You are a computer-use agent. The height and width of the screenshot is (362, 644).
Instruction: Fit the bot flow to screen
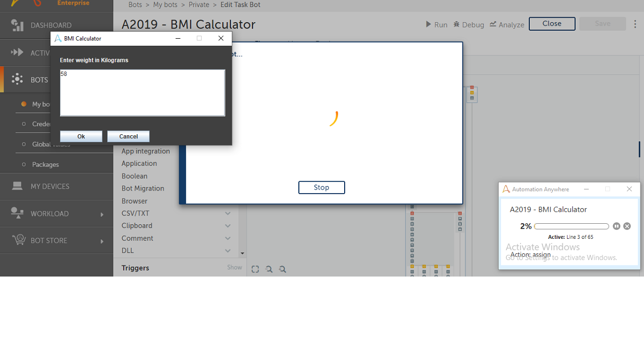tap(255, 269)
